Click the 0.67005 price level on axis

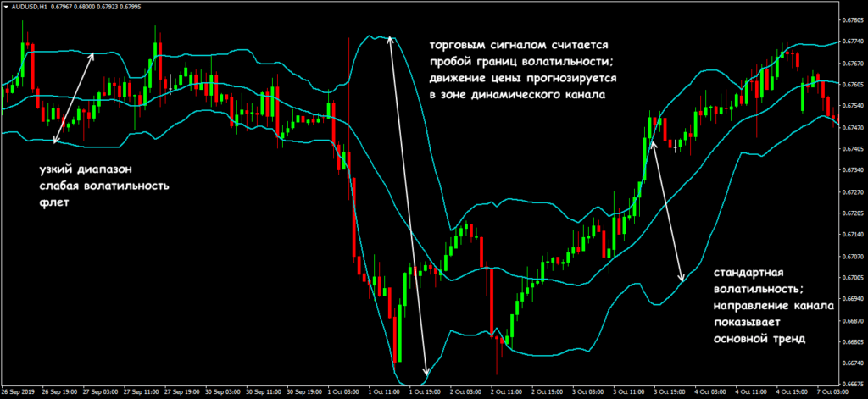850,278
